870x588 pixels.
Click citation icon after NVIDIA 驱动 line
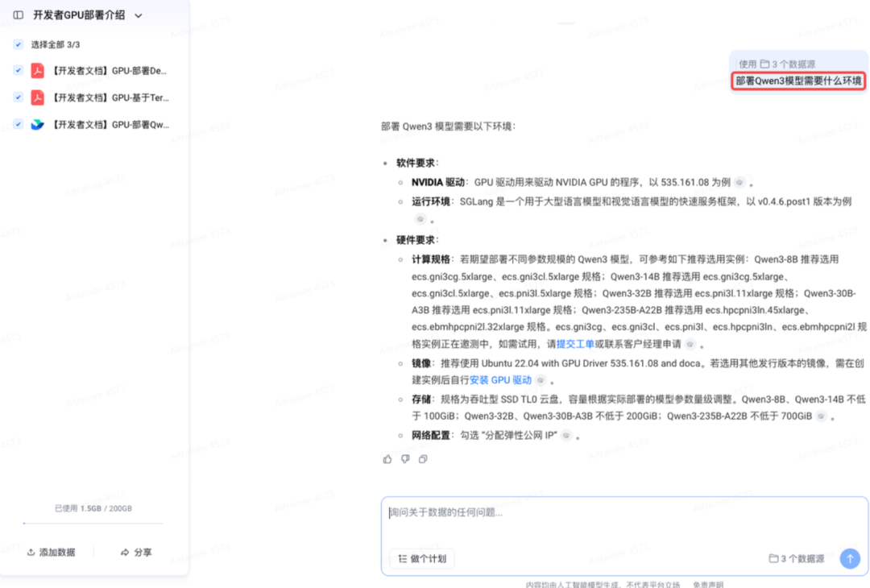[739, 183]
